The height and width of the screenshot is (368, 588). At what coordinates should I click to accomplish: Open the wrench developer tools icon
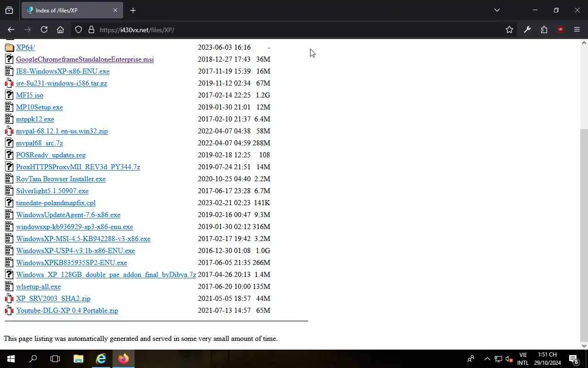coord(527,30)
